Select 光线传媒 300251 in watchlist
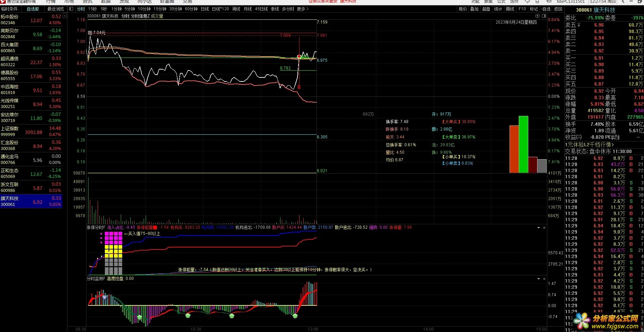644x332 pixels. point(31,104)
